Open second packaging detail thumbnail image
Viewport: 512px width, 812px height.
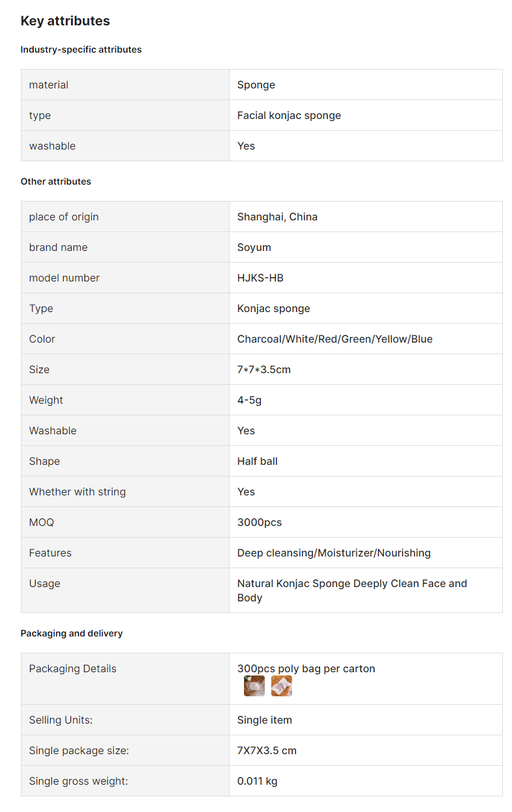282,686
